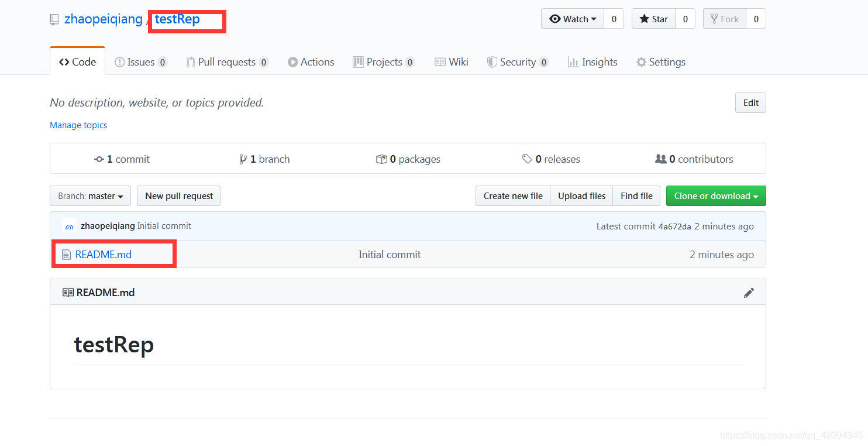Click the repository book icon beside zhaopeiqiang
This screenshot has width=868, height=446.
[x=54, y=19]
